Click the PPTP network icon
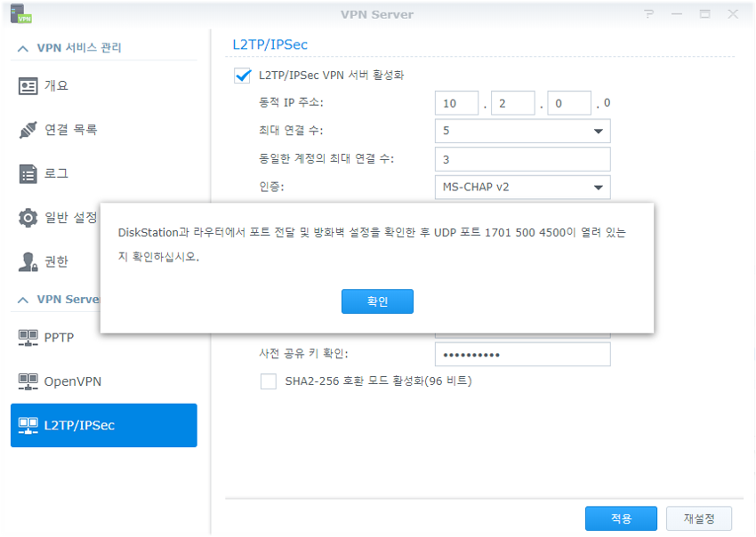 tap(28, 338)
